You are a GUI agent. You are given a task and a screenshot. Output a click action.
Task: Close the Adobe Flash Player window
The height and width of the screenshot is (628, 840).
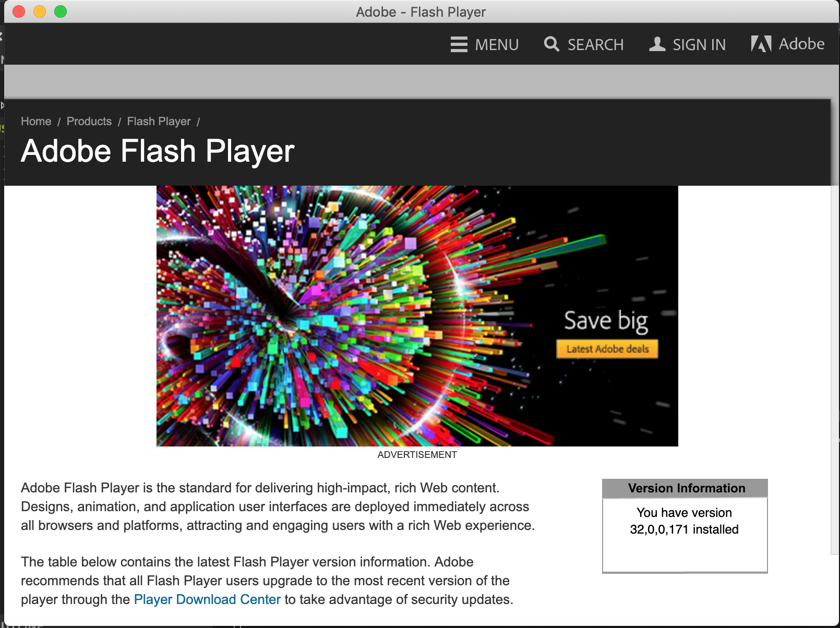click(19, 11)
